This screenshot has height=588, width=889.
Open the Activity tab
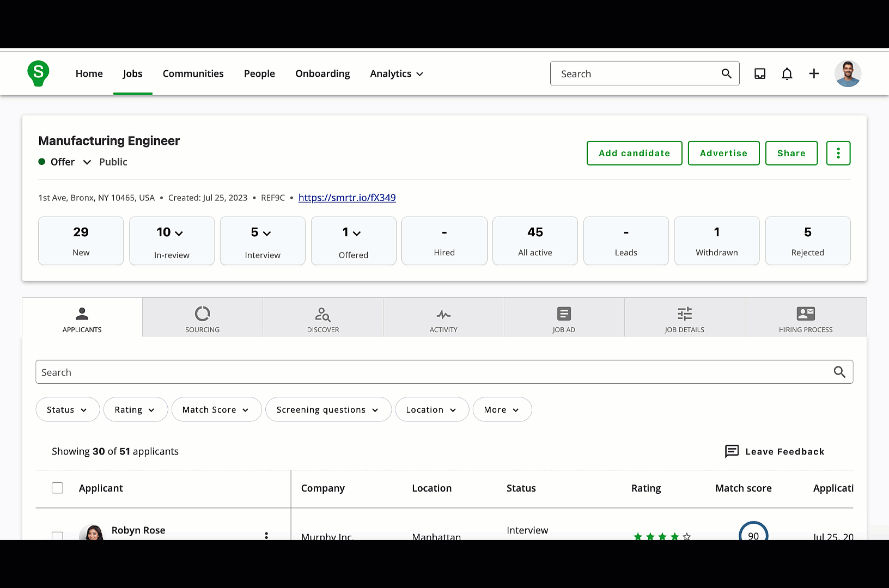coord(443,317)
